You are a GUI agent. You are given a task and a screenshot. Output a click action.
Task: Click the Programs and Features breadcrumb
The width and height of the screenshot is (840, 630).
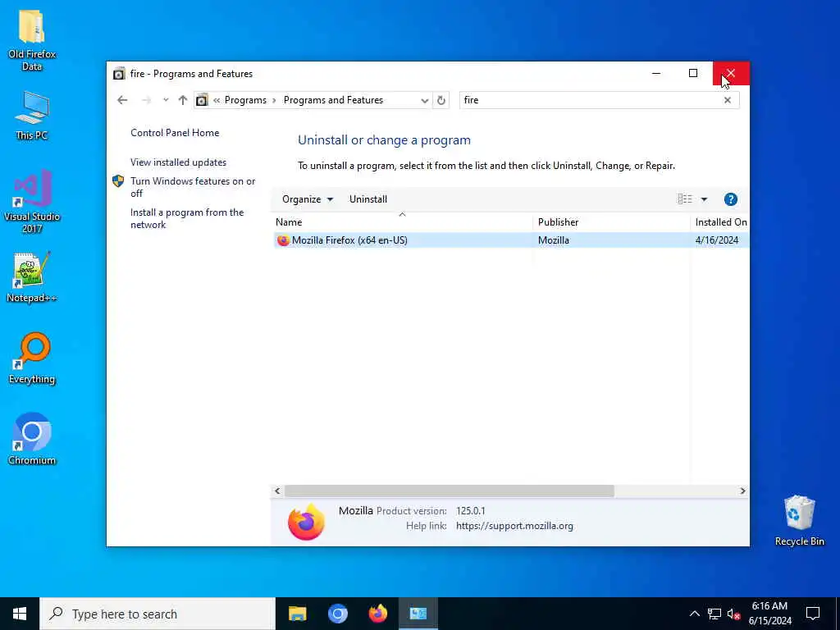coord(333,100)
